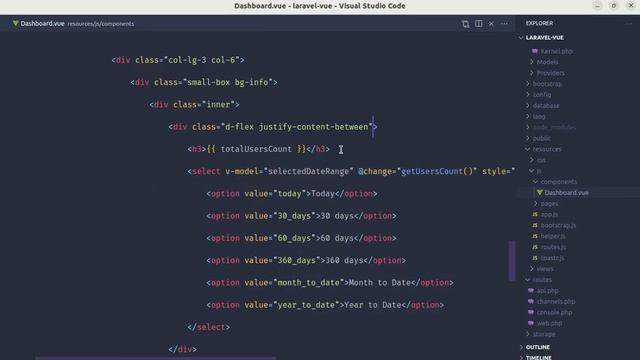
Task: Open editor more actions ellipsis menu
Action: [504, 24]
